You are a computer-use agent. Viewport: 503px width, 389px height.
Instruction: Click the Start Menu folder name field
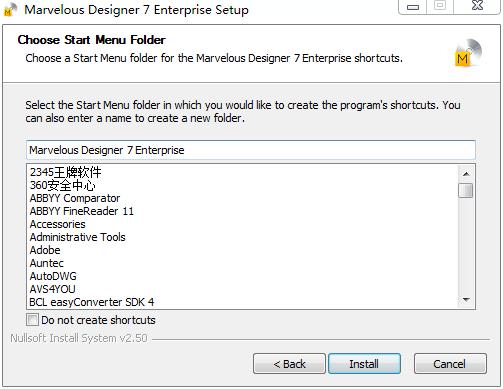click(251, 150)
